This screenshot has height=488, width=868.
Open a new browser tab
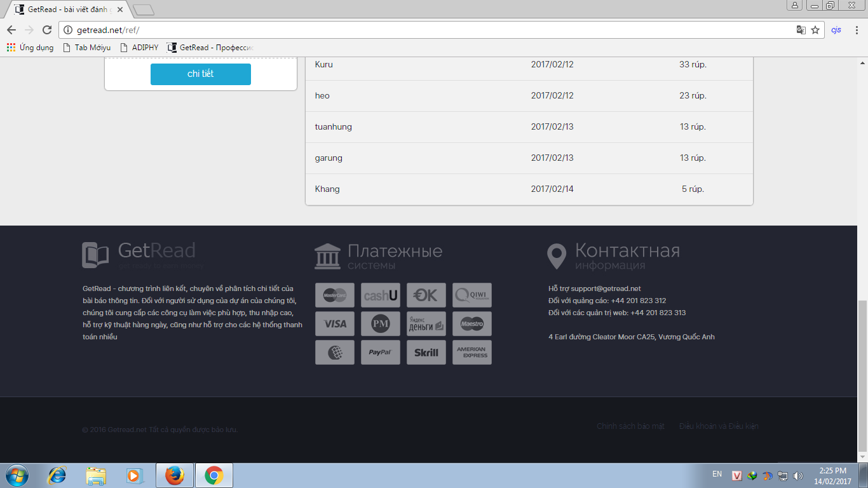click(144, 10)
